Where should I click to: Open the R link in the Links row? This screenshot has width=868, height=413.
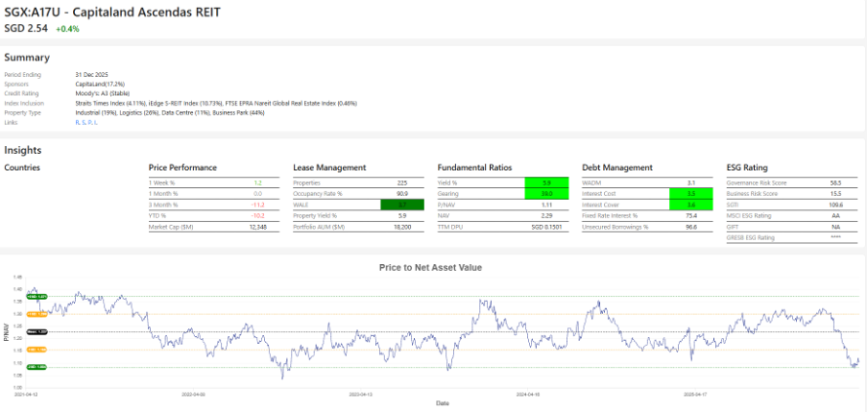pos(77,123)
